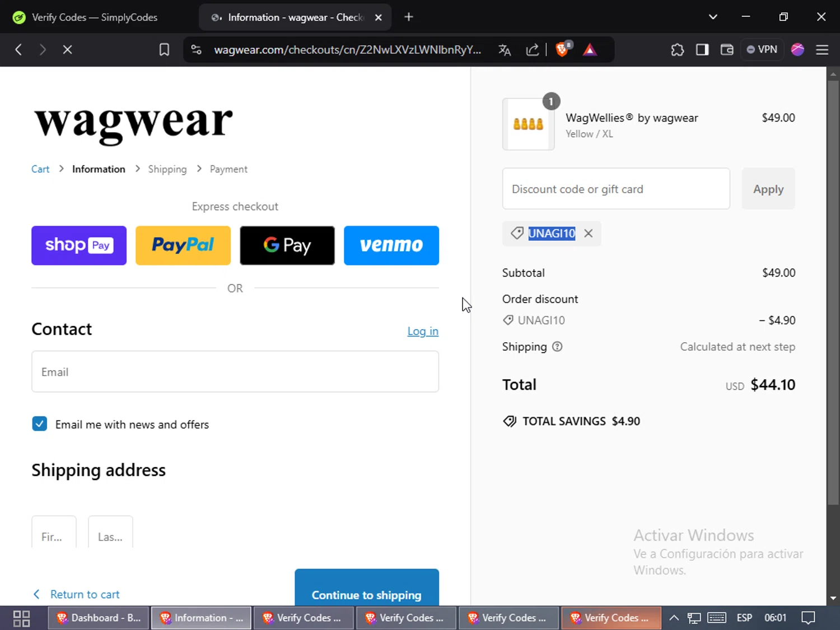840x630 pixels.
Task: Select the Shipping breadcrumb step
Action: [x=167, y=169]
